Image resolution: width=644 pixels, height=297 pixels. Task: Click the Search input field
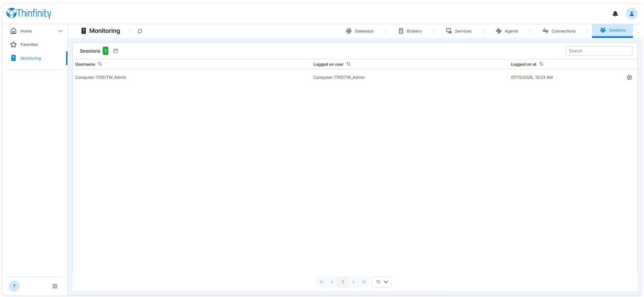(599, 51)
